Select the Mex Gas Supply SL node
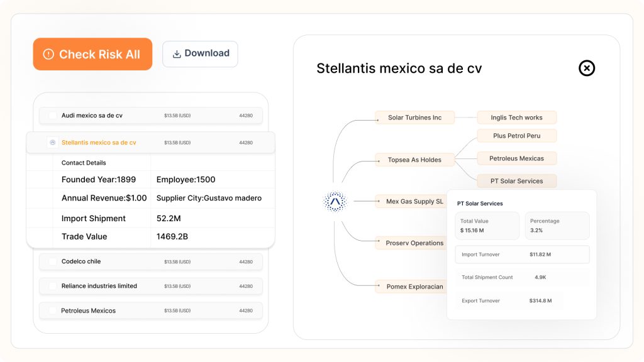 coord(411,202)
